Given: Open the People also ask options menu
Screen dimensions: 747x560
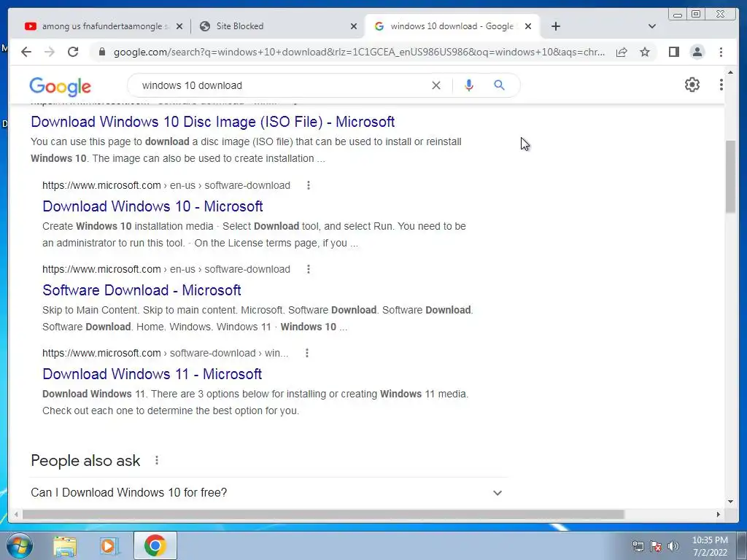Looking at the screenshot, I should pos(157,461).
